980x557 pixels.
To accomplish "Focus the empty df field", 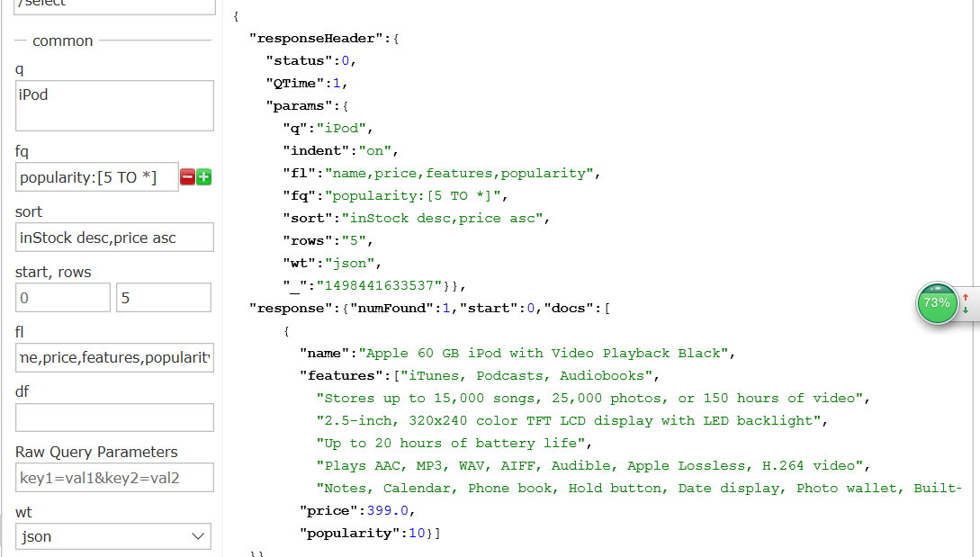I will click(114, 418).
